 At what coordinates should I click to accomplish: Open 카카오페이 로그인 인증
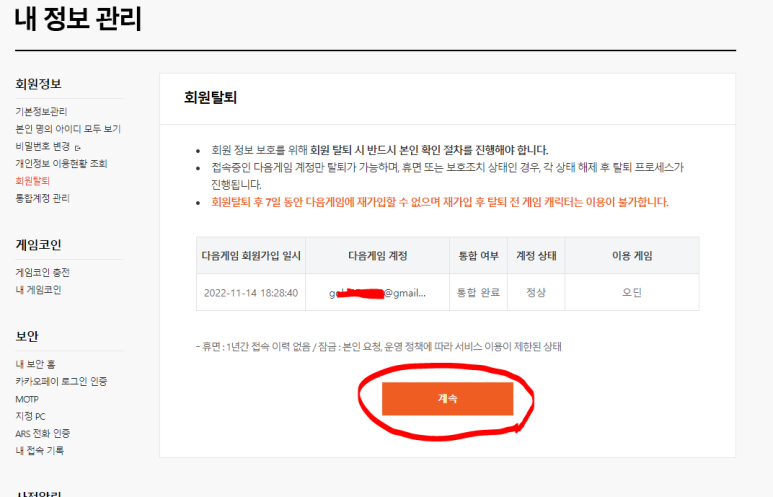[61, 381]
